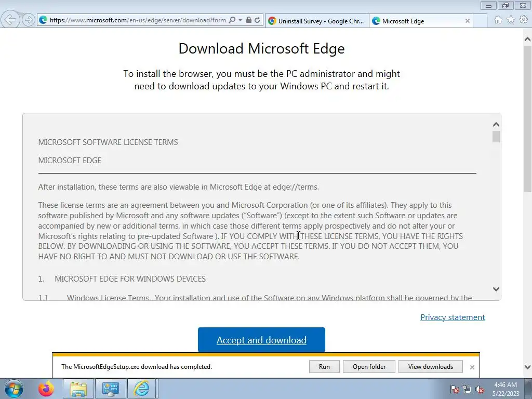Open the address bar autocomplete dropdown arrow
The image size is (532, 399).
click(x=240, y=20)
